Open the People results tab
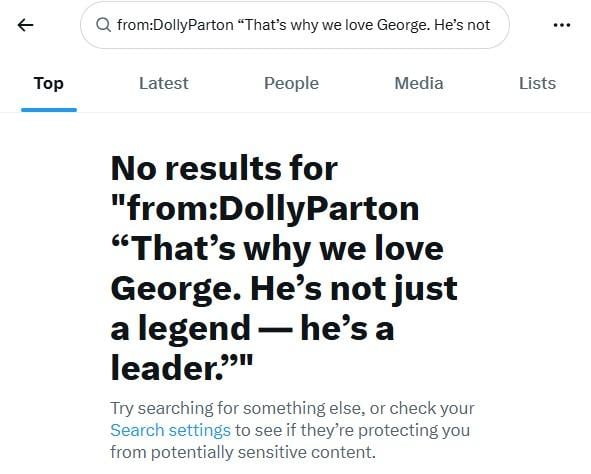The image size is (591, 474). coord(291,83)
